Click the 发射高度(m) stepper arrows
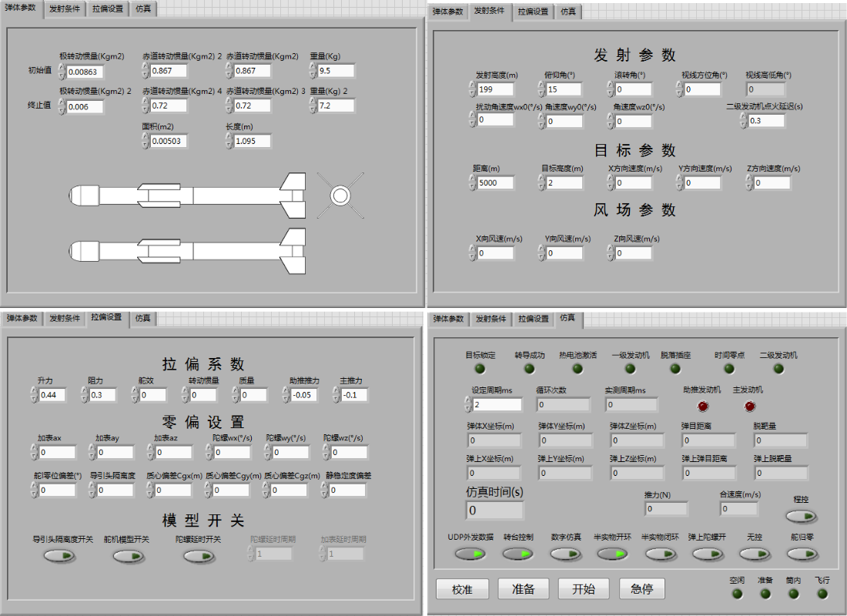This screenshot has height=616, width=847. (472, 90)
